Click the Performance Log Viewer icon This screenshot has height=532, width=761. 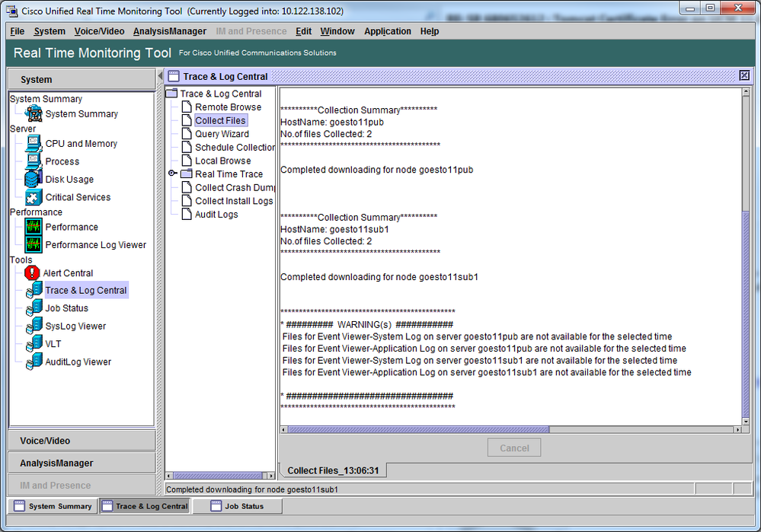coord(33,245)
